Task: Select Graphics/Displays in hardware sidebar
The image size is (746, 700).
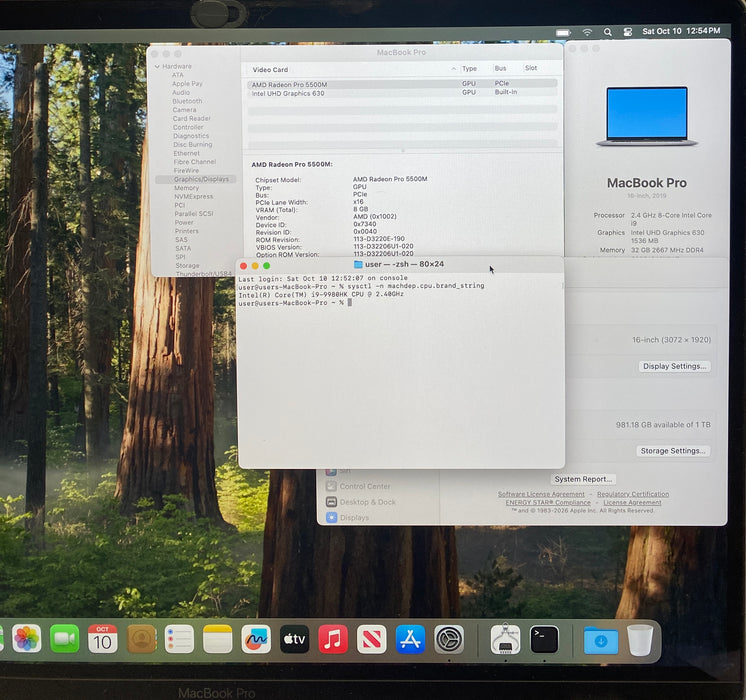Action: click(196, 179)
